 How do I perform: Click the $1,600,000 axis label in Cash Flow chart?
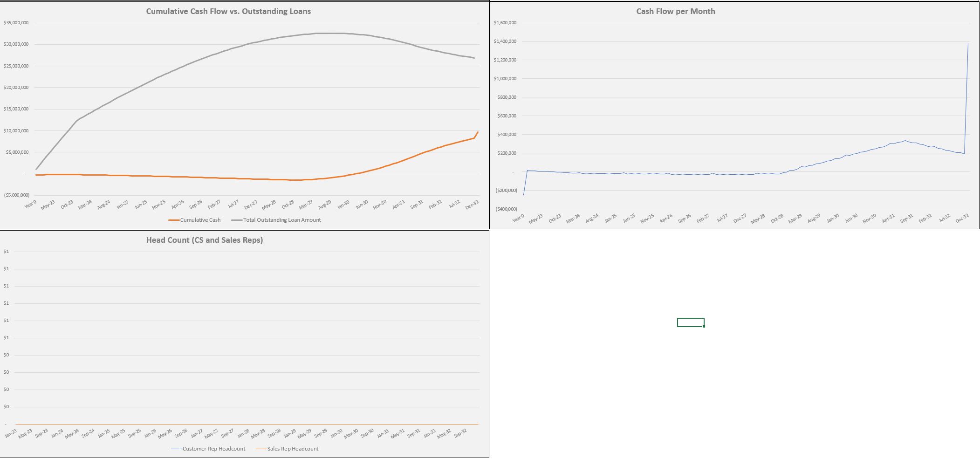click(505, 23)
